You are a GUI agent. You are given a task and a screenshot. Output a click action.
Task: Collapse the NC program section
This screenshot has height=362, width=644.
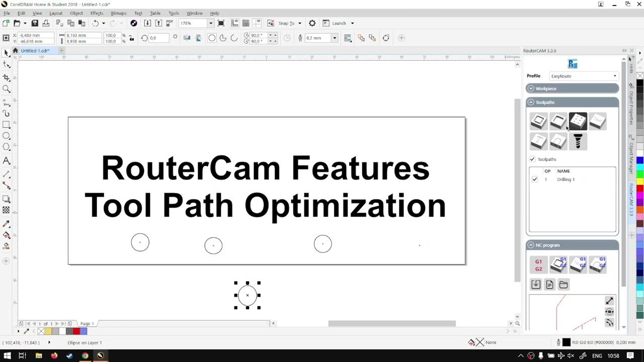coord(573,245)
